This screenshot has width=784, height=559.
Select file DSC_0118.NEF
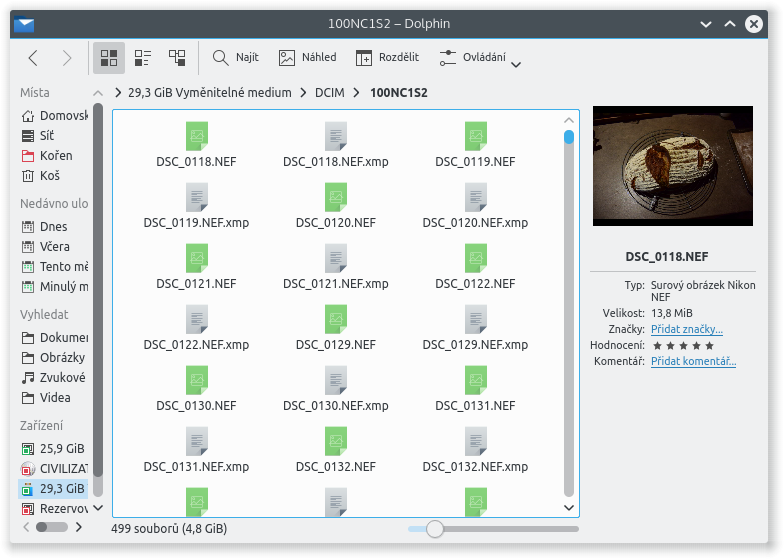pos(196,145)
